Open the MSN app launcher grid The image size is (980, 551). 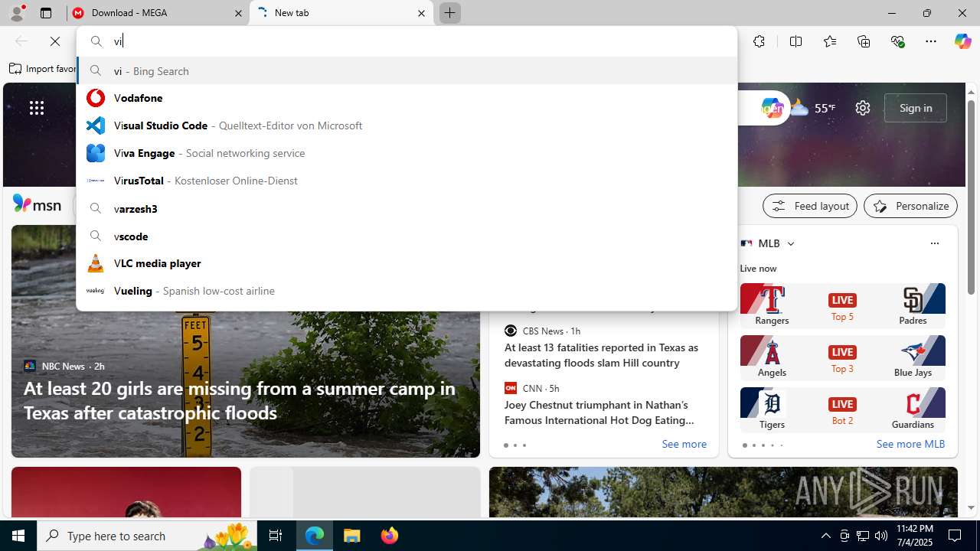[x=37, y=108]
